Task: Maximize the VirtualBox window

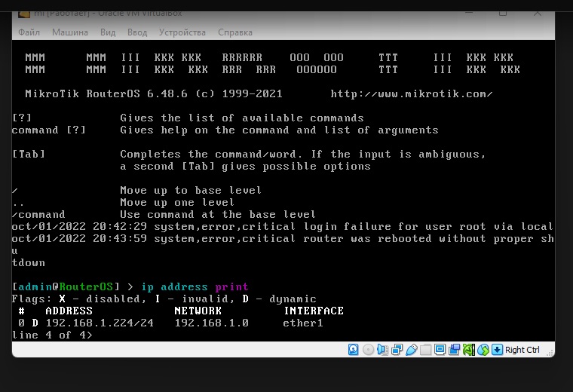Action: 503,14
